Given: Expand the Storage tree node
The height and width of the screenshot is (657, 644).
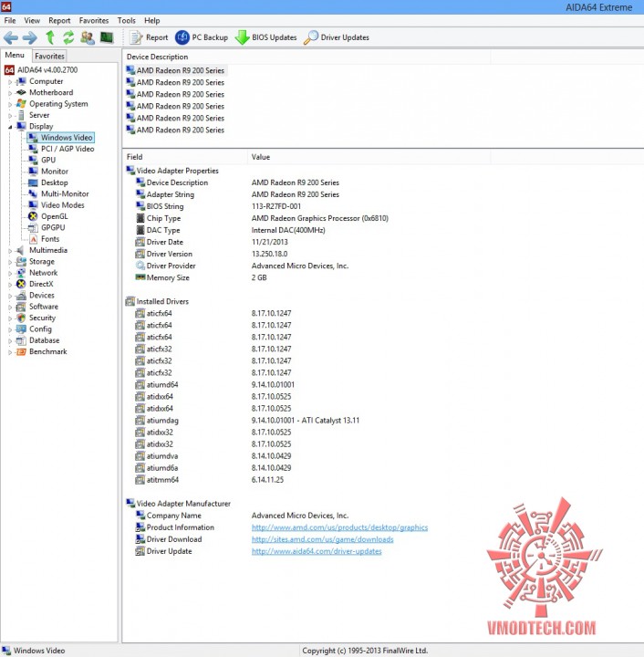Looking at the screenshot, I should [x=10, y=262].
